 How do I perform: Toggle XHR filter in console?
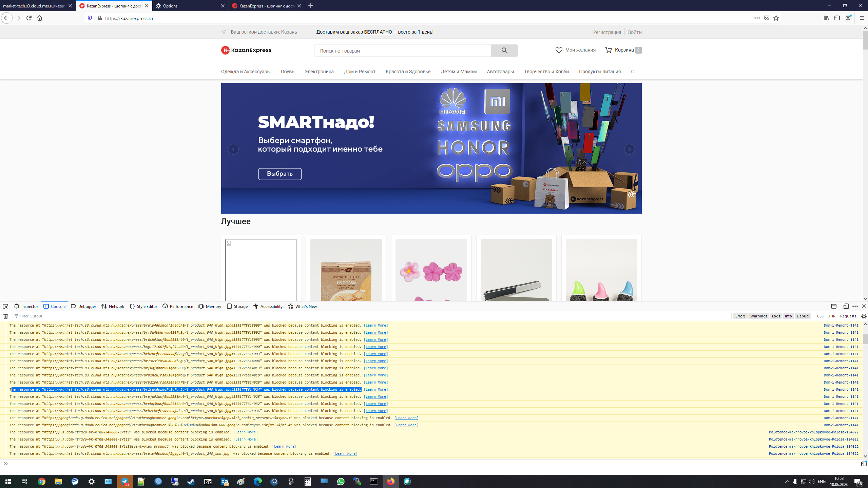click(x=832, y=316)
